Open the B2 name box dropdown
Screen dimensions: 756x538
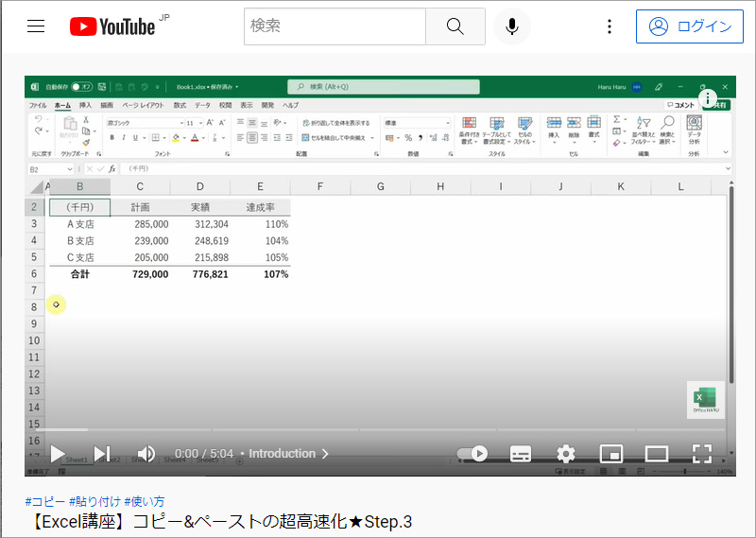(69, 169)
